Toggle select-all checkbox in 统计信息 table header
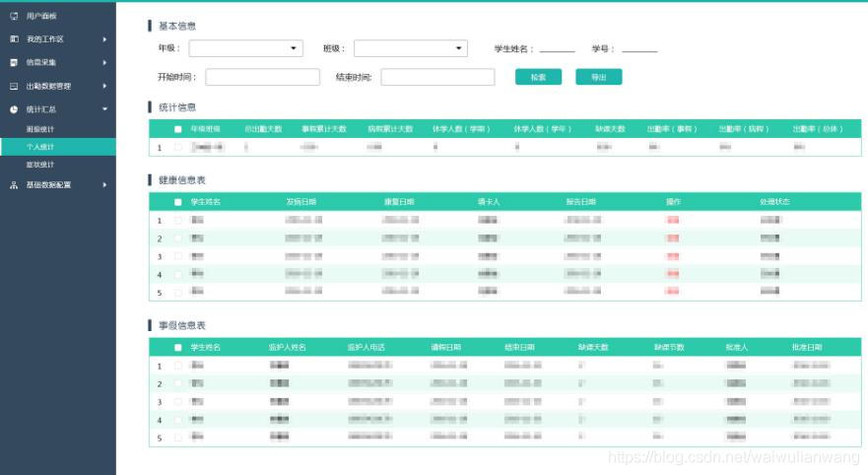The height and width of the screenshot is (475, 868). pos(177,129)
